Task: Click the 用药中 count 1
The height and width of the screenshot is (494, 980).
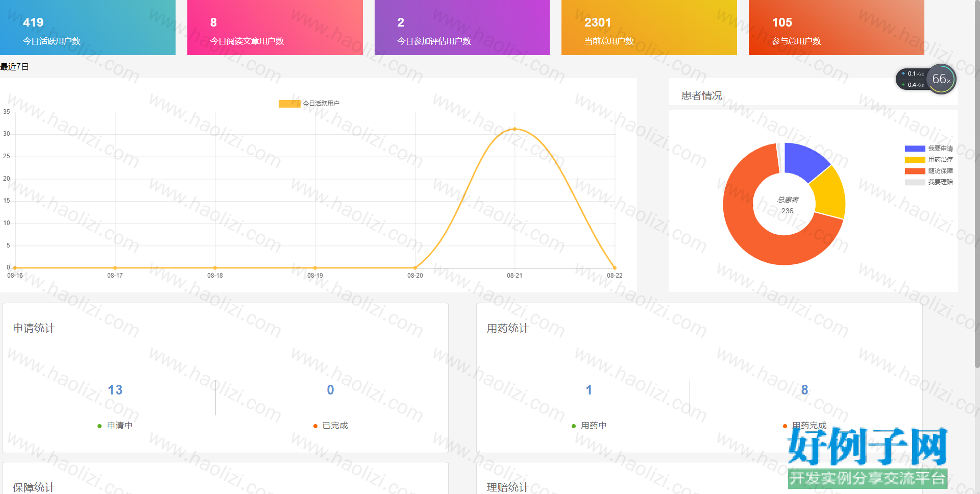Action: (x=589, y=390)
